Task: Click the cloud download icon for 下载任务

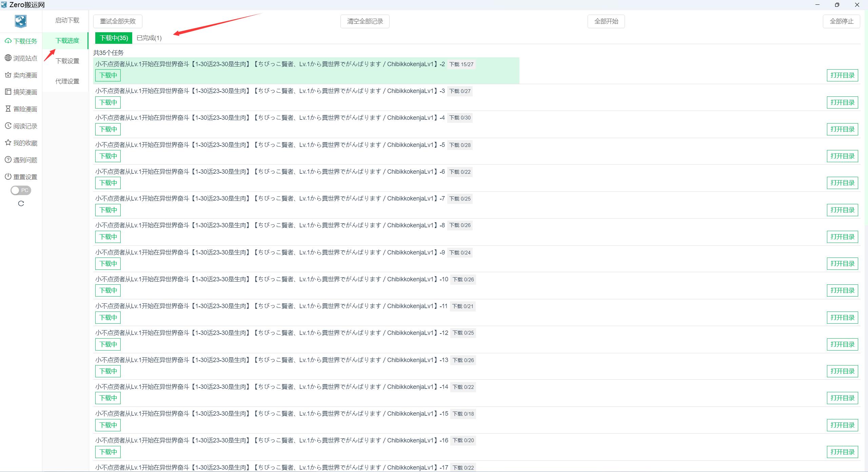Action: pos(8,41)
